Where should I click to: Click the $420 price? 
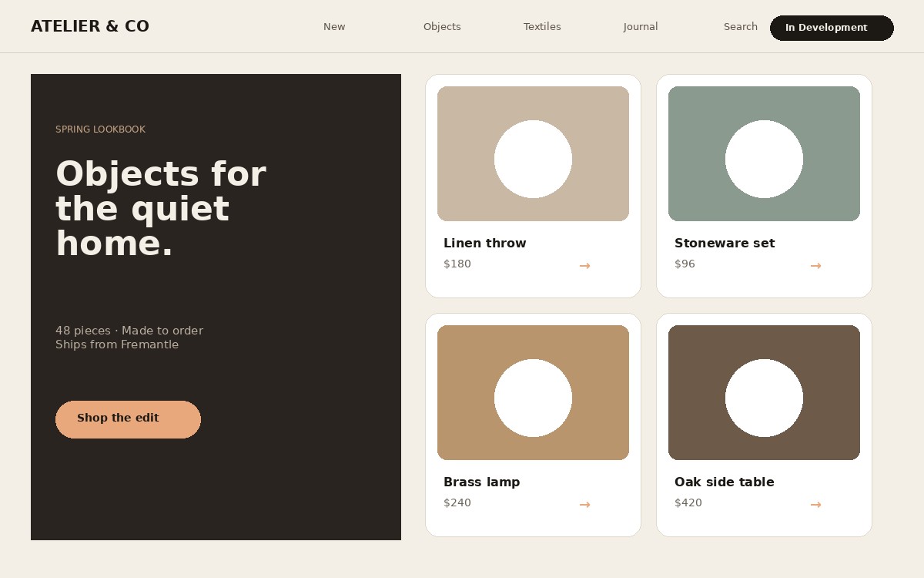click(688, 503)
